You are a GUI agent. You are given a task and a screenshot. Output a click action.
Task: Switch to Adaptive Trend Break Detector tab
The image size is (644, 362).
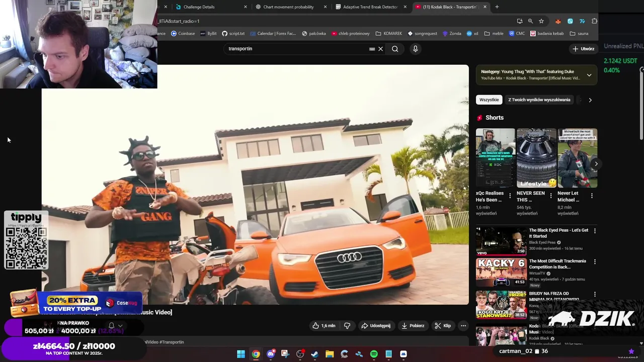pos(370,7)
